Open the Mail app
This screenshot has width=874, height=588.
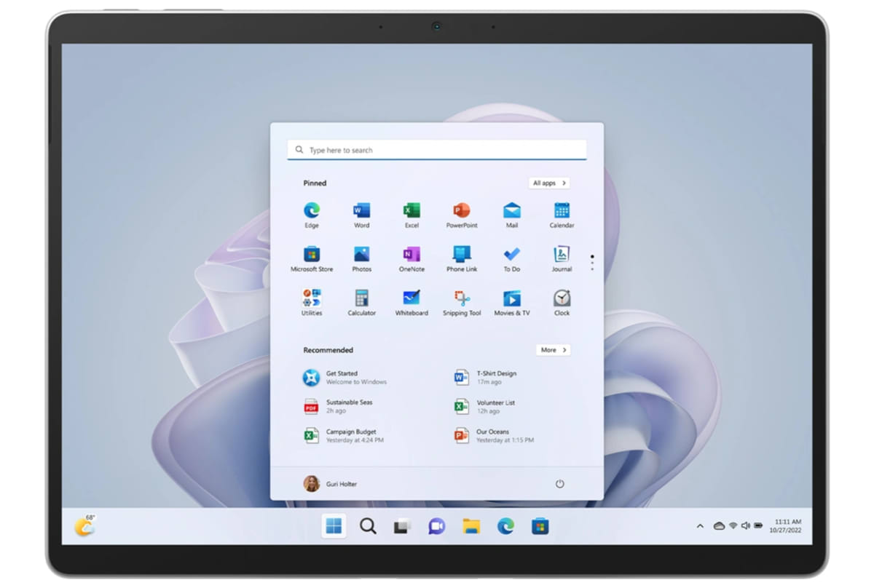(511, 211)
